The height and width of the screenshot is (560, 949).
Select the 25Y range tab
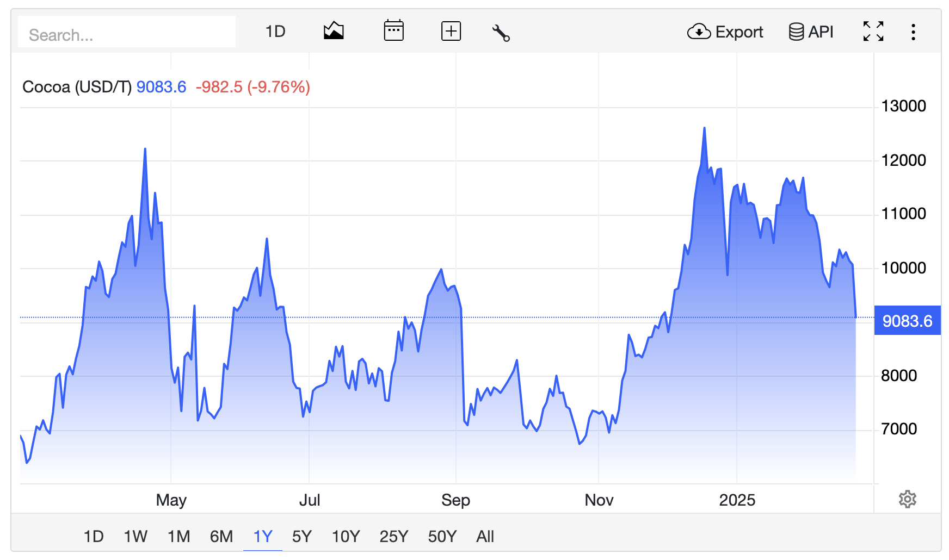tap(394, 537)
